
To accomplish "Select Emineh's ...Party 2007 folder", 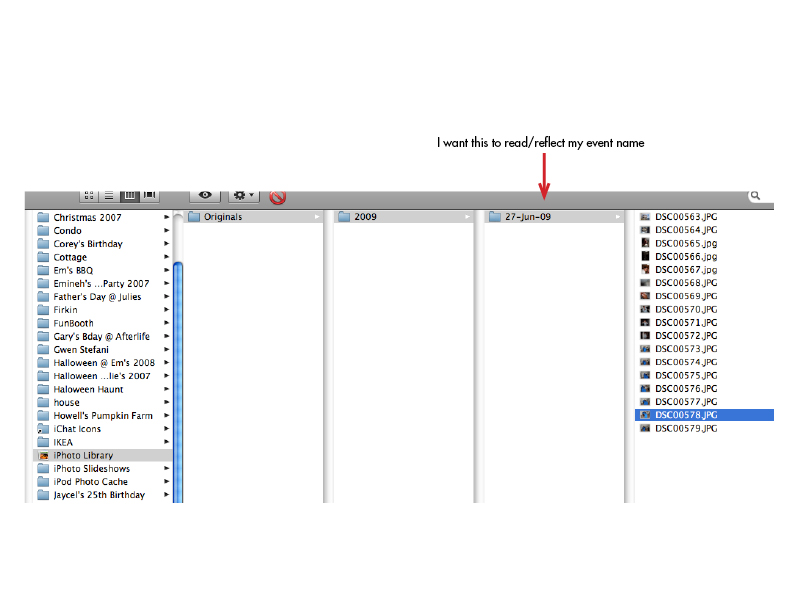I will (x=103, y=284).
